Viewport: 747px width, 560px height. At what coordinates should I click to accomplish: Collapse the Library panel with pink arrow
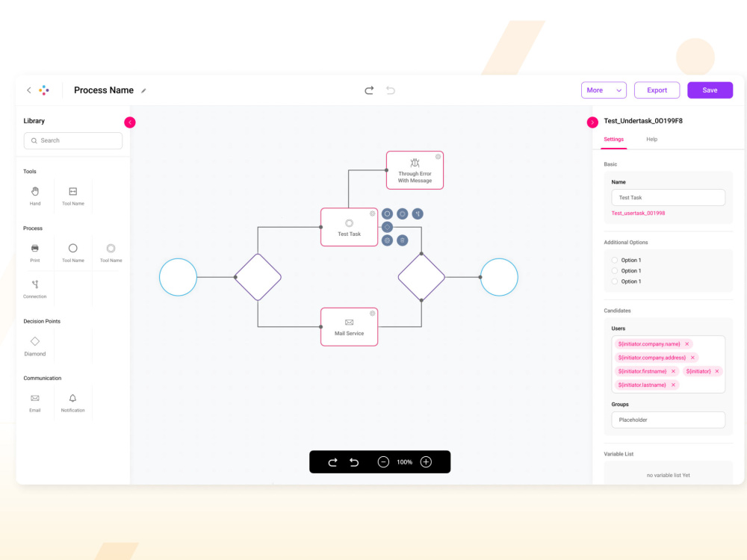tap(129, 122)
